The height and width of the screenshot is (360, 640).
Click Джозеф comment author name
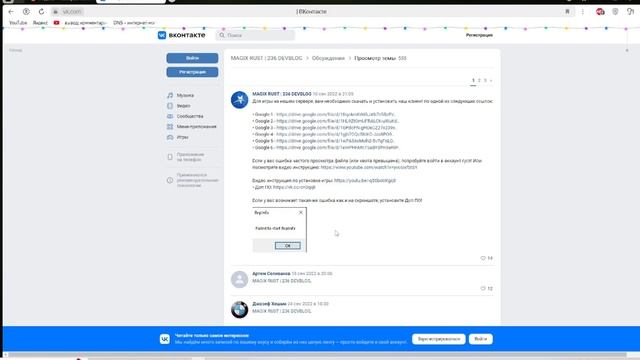(x=269, y=304)
